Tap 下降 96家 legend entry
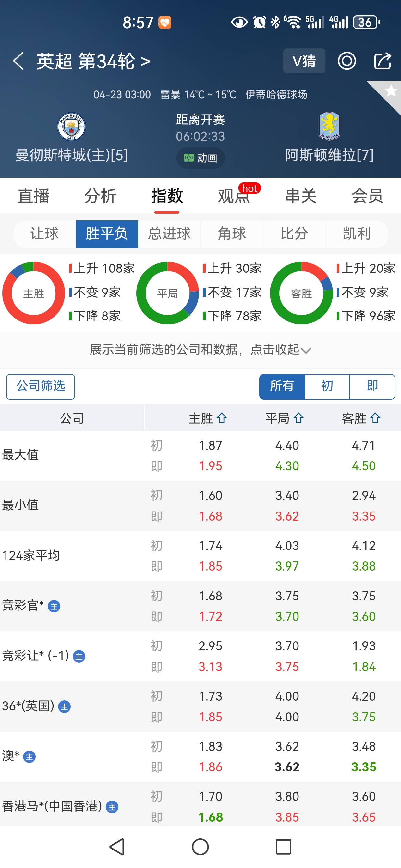401x868 pixels. (366, 316)
